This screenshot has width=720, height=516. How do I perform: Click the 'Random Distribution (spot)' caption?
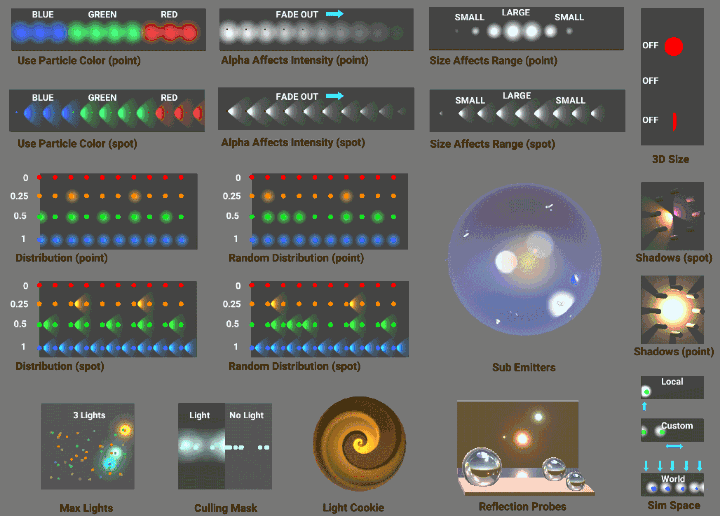[x=294, y=366]
